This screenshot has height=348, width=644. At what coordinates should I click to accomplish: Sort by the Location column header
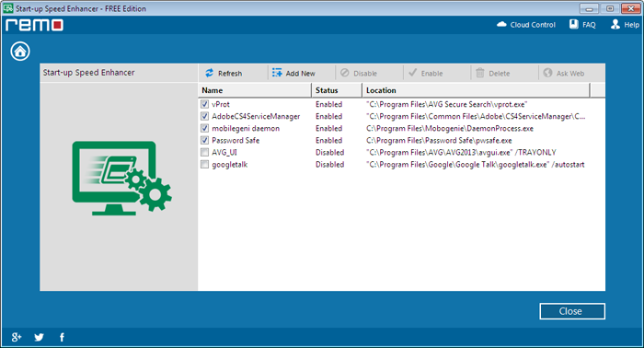click(x=476, y=90)
